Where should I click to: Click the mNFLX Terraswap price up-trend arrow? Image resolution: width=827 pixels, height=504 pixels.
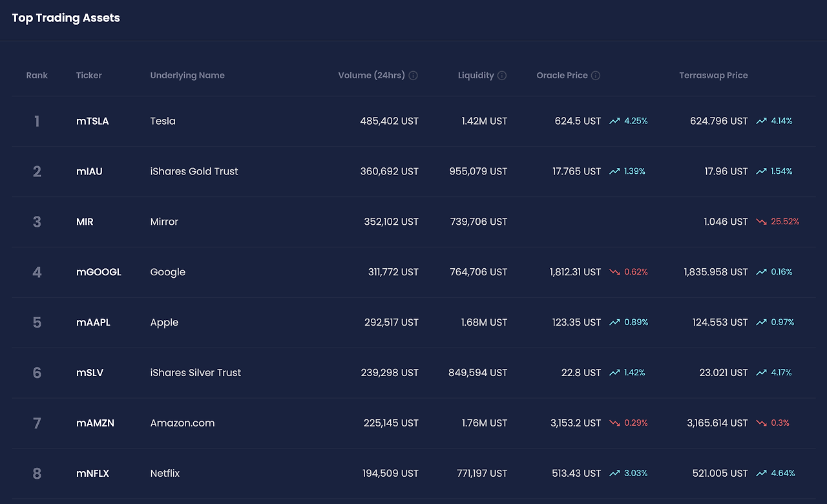click(761, 474)
